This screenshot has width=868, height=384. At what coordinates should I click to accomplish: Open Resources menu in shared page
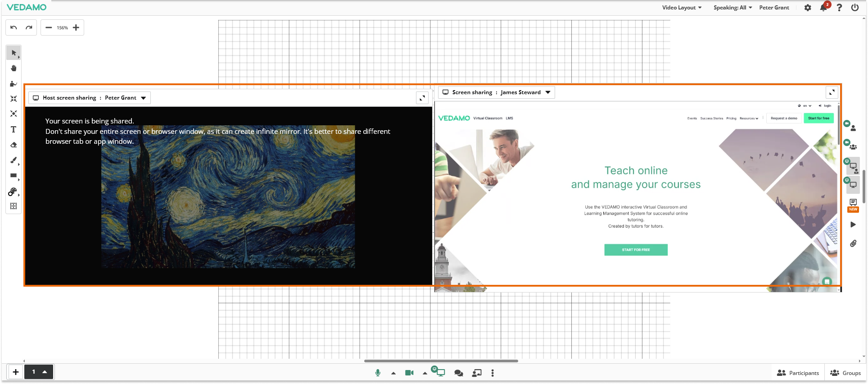[749, 119]
